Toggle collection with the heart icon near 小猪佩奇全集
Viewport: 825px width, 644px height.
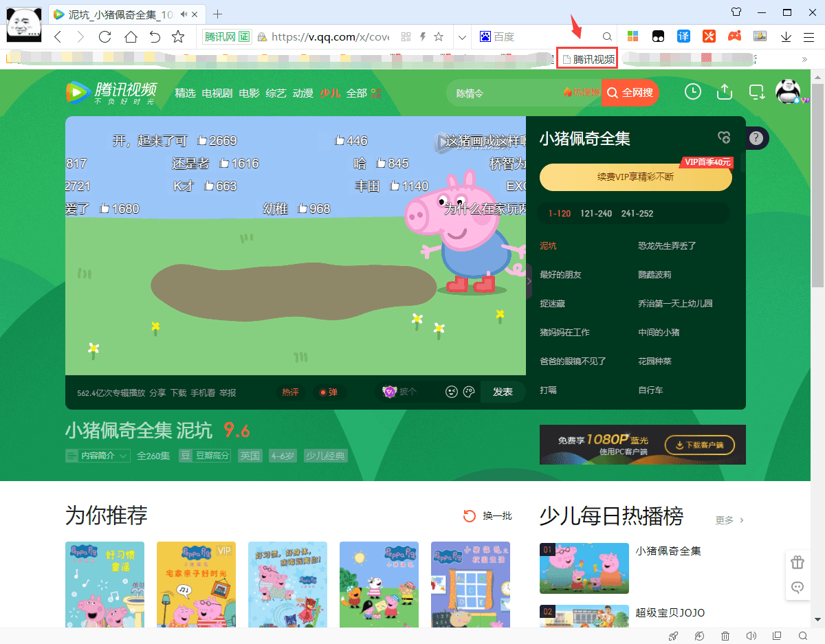(724, 137)
